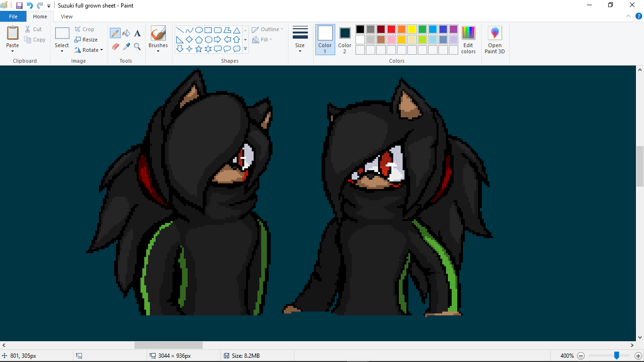Open the Rotate dropdown
Screen dimensions: 644x362
89,50
